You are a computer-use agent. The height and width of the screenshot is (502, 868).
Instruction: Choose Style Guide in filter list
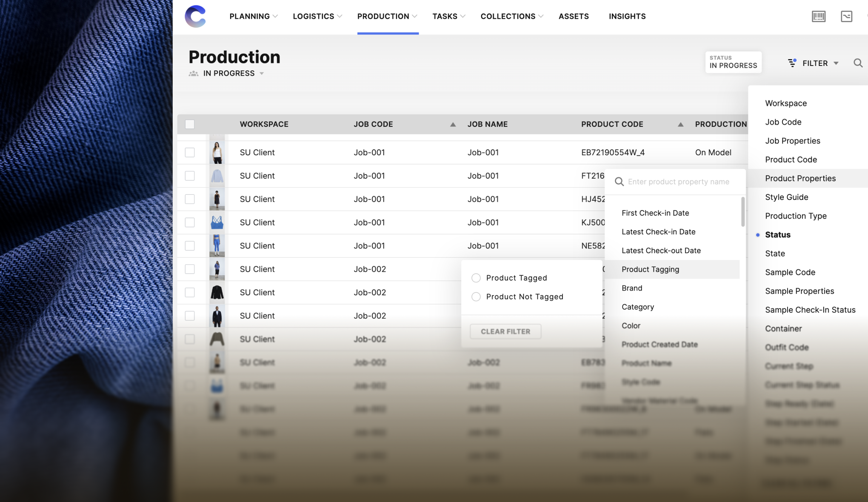[x=786, y=197]
